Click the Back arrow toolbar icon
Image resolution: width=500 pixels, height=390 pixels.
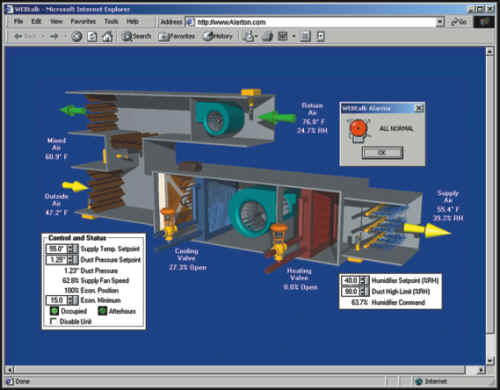[18, 36]
